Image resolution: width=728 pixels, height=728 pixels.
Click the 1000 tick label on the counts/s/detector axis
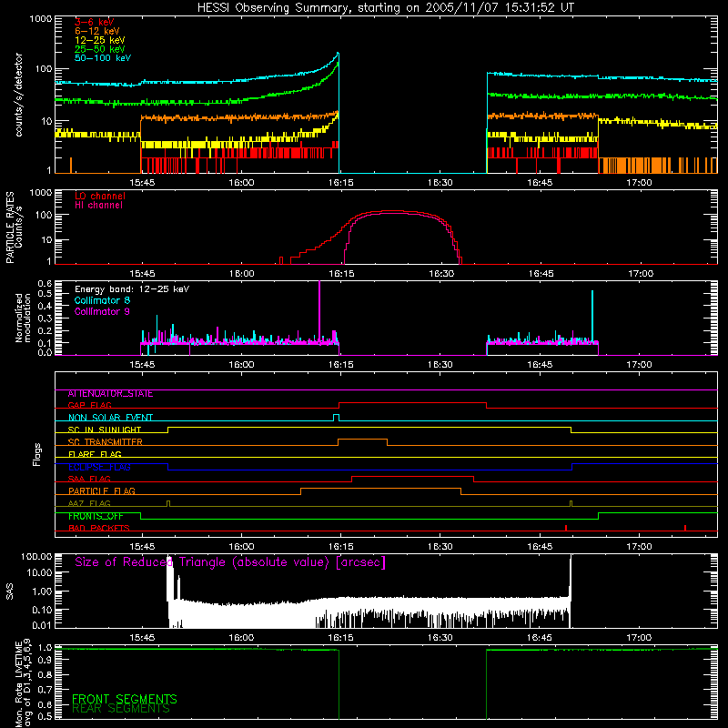point(40,19)
